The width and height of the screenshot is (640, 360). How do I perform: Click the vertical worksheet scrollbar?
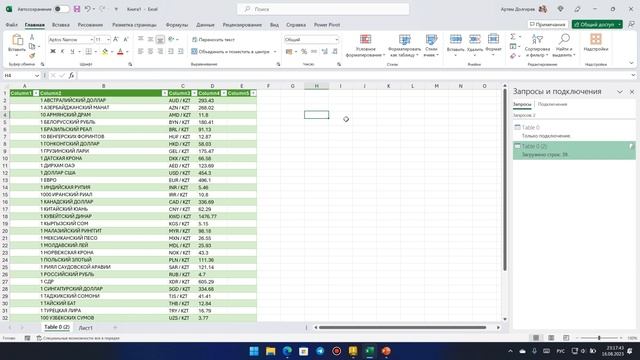505,180
